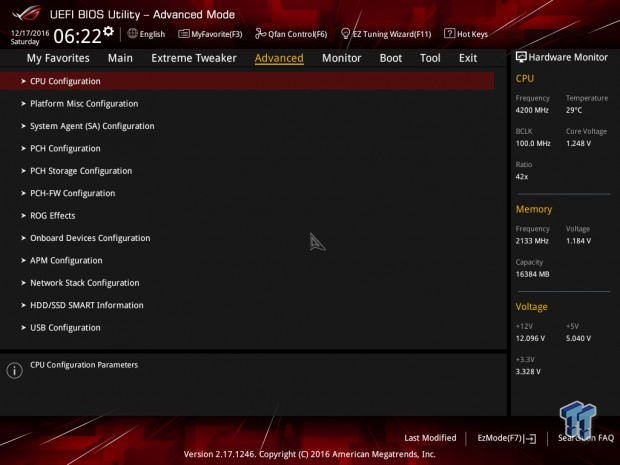Expand Platform Misc Configuration
Screen dimensions: 620x465
tap(84, 104)
